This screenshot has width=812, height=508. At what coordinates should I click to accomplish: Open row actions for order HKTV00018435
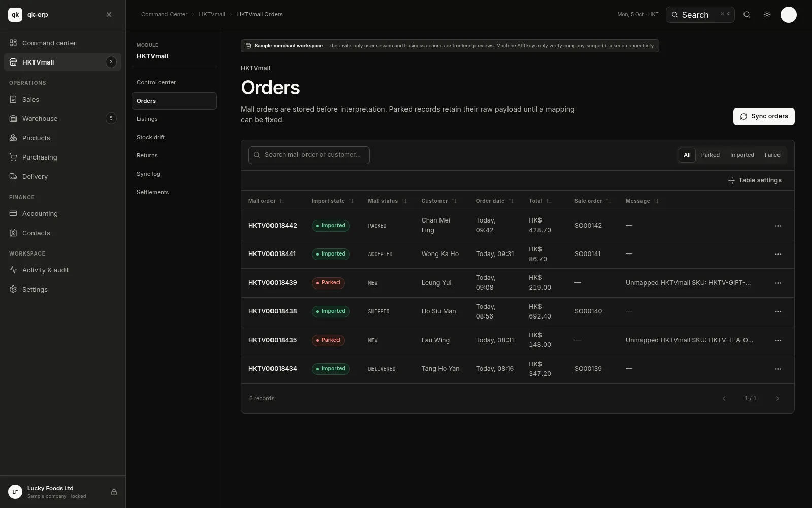point(778,340)
